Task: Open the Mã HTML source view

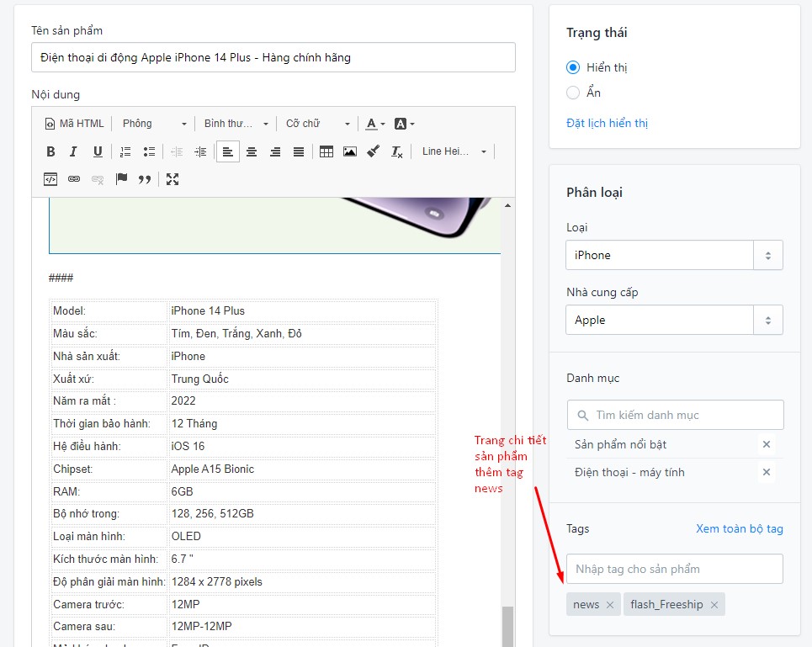Action: 74,124
